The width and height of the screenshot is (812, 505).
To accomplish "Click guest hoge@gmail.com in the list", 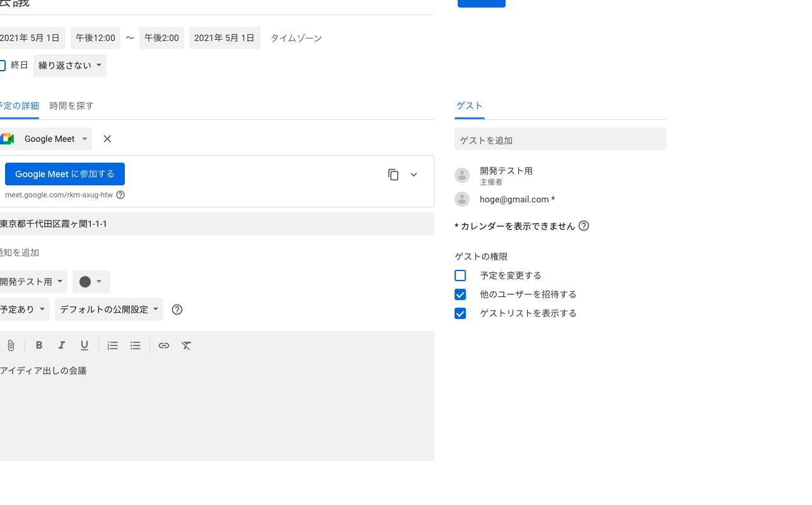I will pos(517,199).
